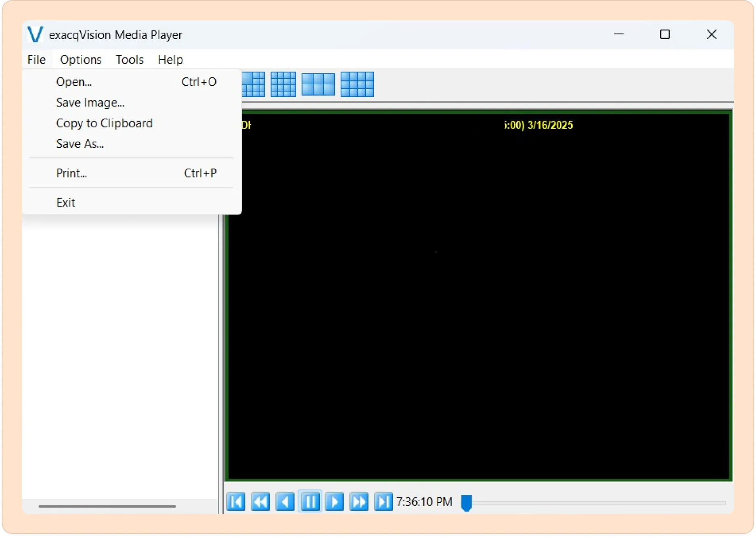This screenshot has width=756, height=538.
Task: Play the video forward
Action: point(335,503)
